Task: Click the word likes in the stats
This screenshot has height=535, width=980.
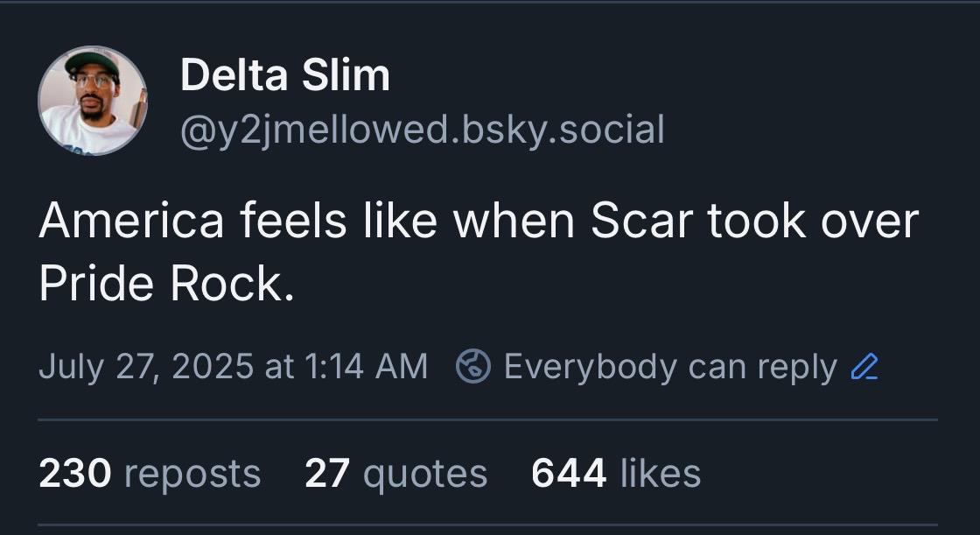Action: pos(661,473)
